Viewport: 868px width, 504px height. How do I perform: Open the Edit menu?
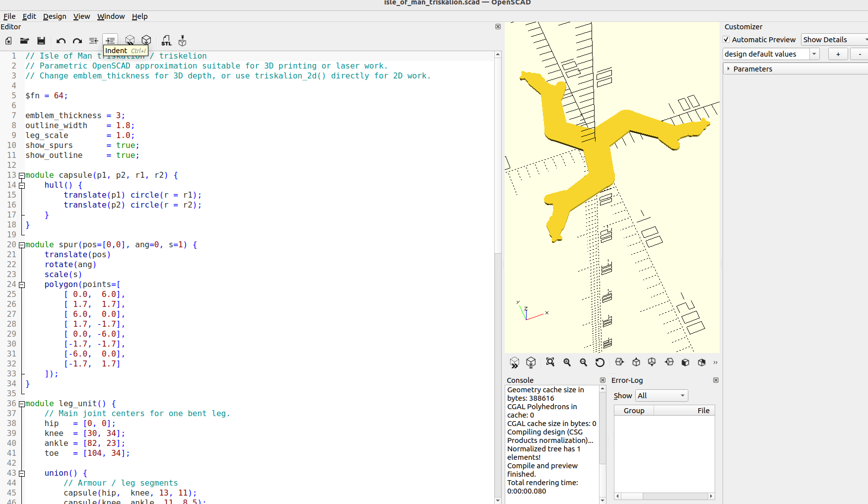click(x=29, y=16)
